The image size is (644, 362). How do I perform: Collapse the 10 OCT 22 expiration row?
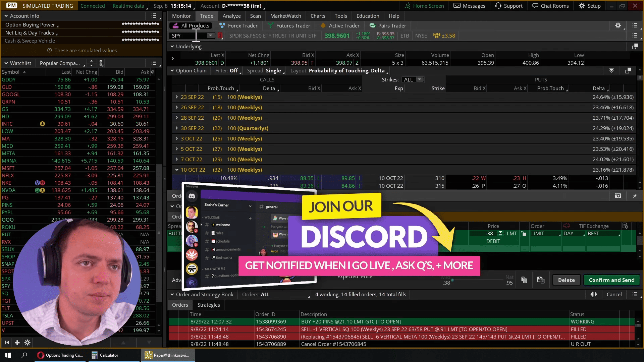176,170
